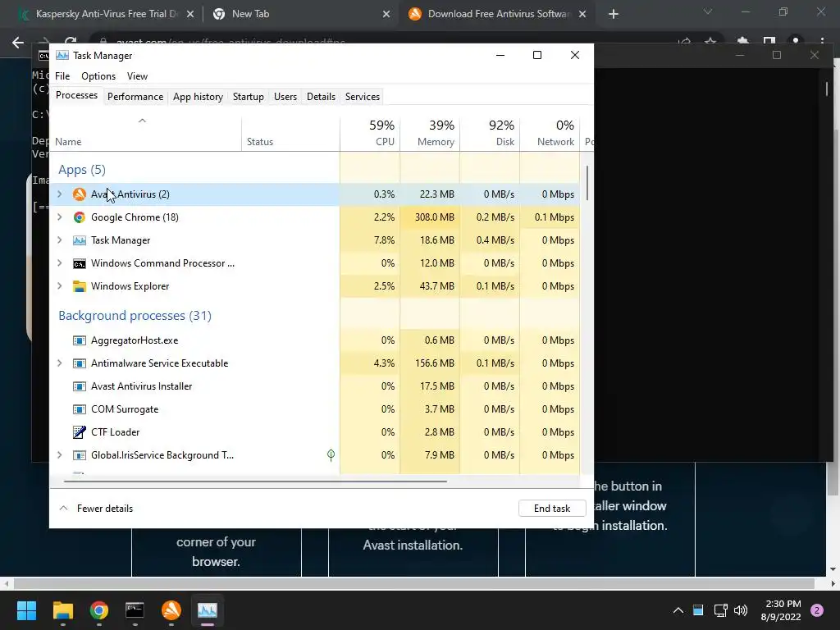
Task: Switch to the Performance tab
Action: [x=135, y=97]
